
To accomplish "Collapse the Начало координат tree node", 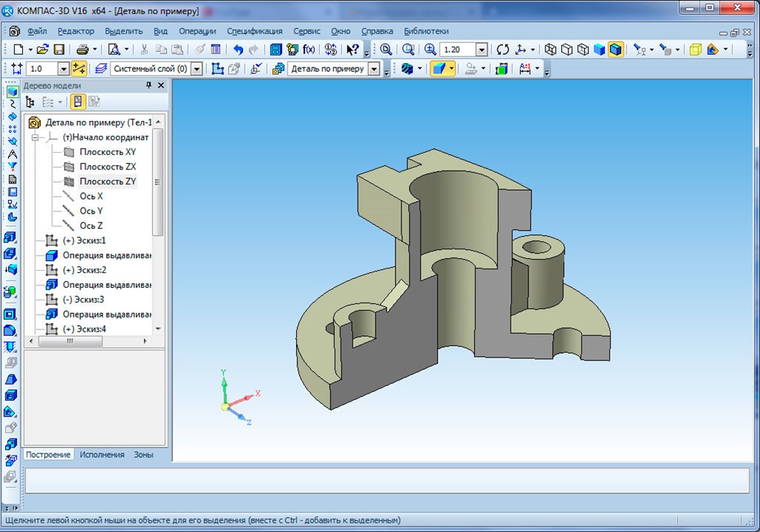I will coord(35,137).
